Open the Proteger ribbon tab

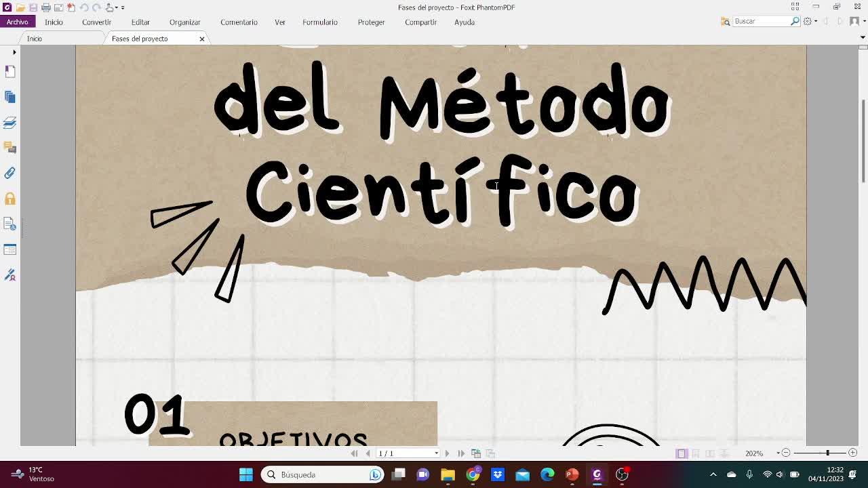[371, 22]
